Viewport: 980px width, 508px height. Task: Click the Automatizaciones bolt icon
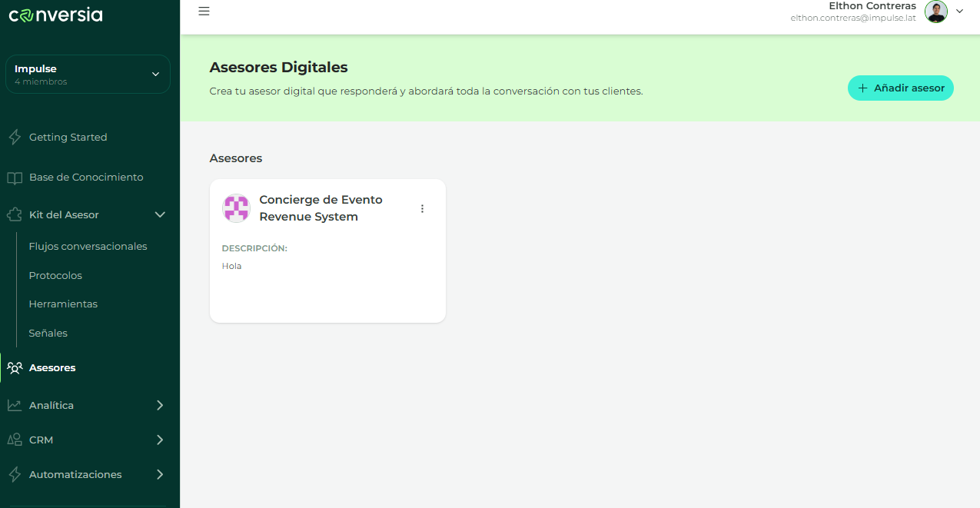coord(15,475)
